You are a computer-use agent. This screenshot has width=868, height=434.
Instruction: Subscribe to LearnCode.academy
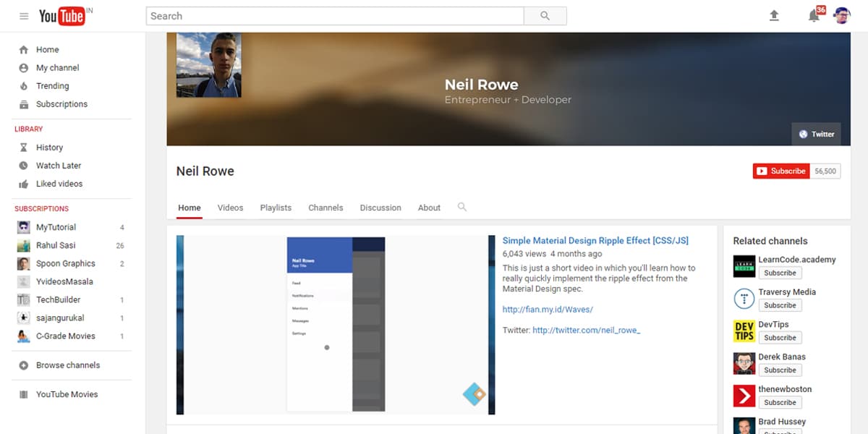tap(780, 273)
